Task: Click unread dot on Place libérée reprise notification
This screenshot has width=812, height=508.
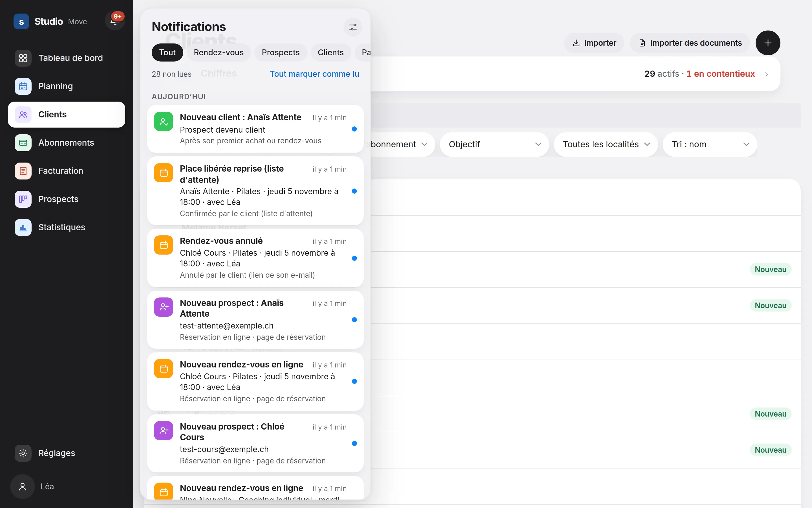Action: pyautogui.click(x=354, y=191)
